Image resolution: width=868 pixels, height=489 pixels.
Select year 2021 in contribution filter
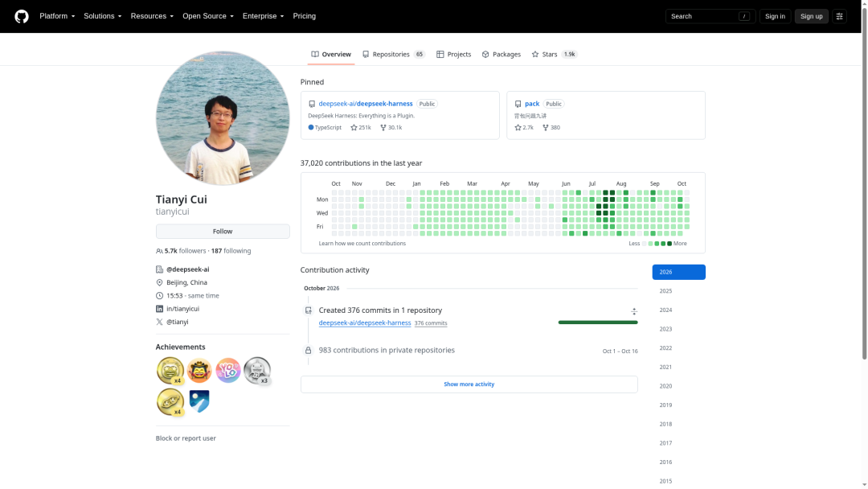pos(678,368)
